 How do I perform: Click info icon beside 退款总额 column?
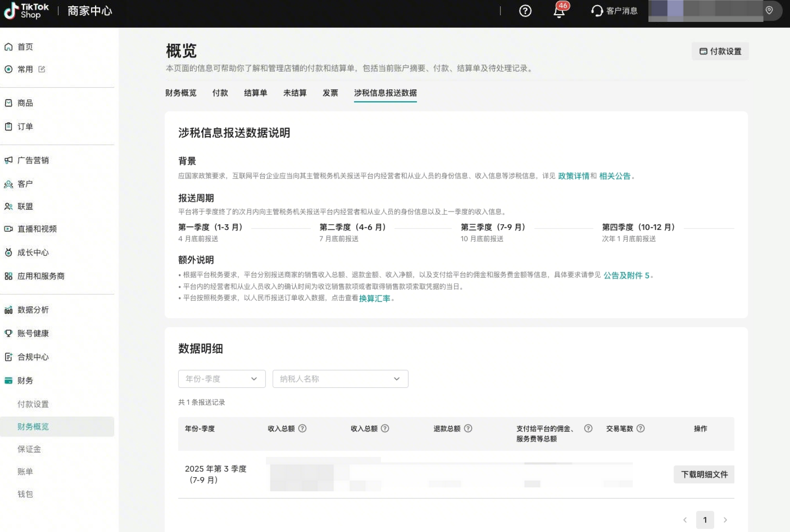coord(468,428)
